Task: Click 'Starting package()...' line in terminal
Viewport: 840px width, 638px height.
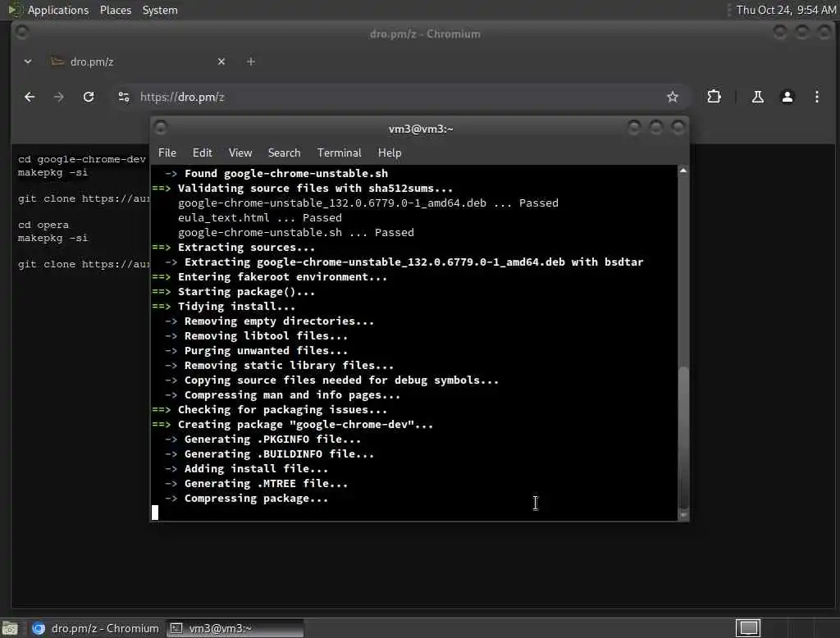Action: coord(246,292)
